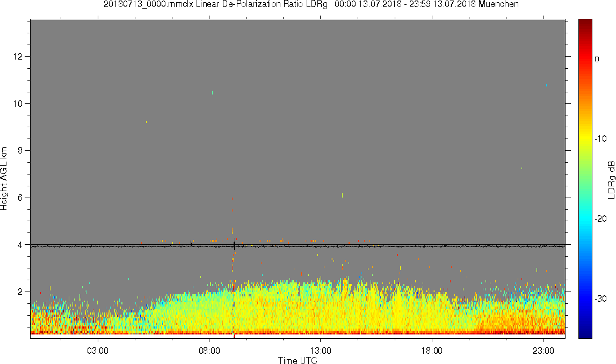Click the height tick label 10
Screen dimensions: 616x364
click(x=18, y=104)
